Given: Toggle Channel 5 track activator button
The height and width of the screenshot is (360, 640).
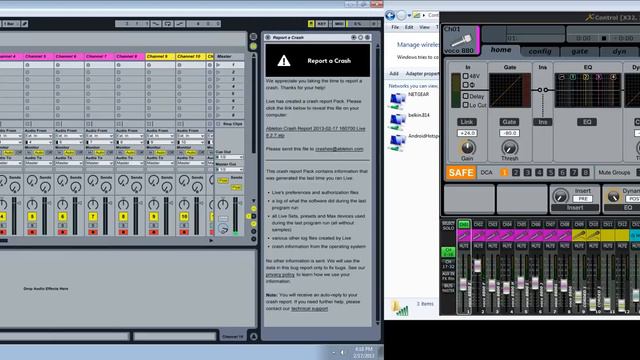Looking at the screenshot, I should tap(32, 217).
